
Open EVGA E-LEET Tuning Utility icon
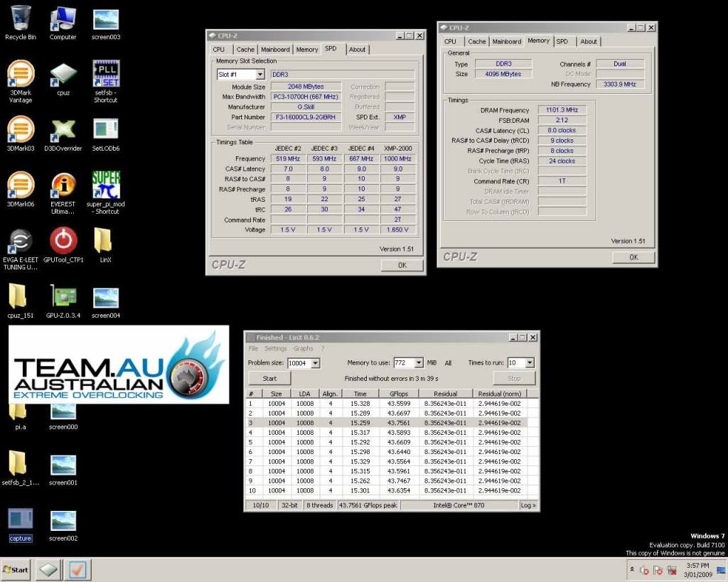tap(20, 249)
